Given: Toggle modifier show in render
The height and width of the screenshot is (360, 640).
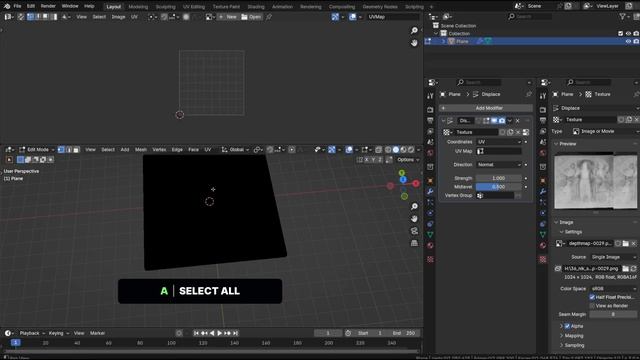Looking at the screenshot, I should click(502, 120).
